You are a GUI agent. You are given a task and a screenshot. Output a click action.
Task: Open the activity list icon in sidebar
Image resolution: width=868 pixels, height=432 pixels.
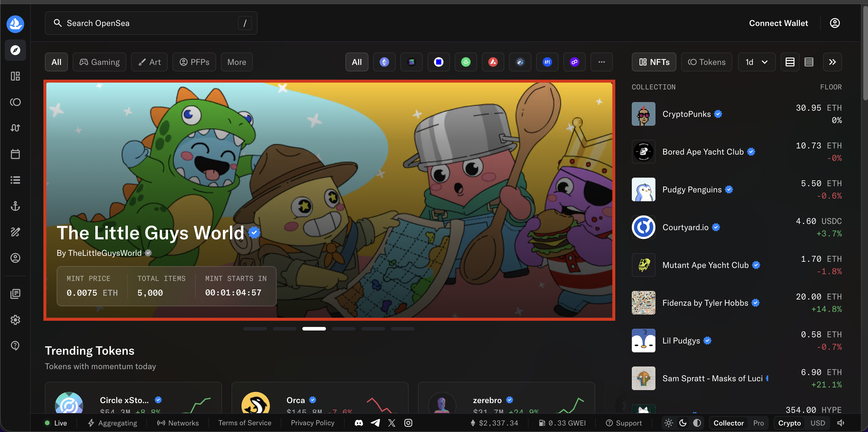[15, 180]
